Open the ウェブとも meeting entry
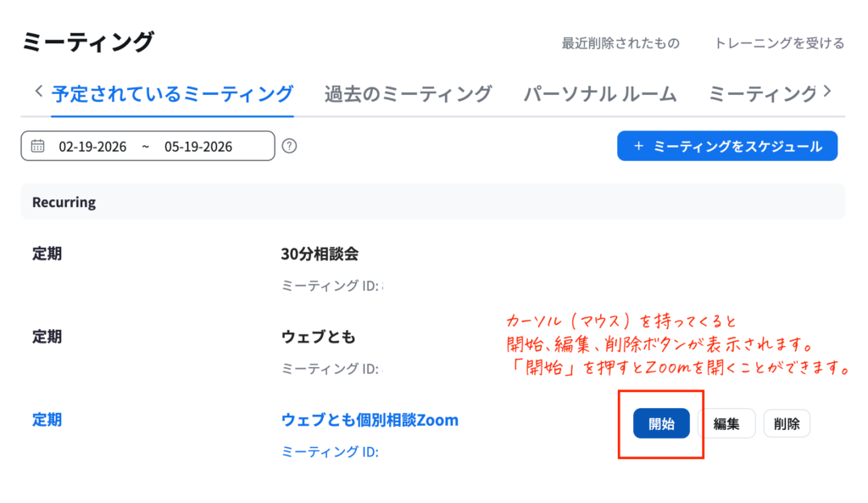This screenshot has width=868, height=503. coord(318,337)
